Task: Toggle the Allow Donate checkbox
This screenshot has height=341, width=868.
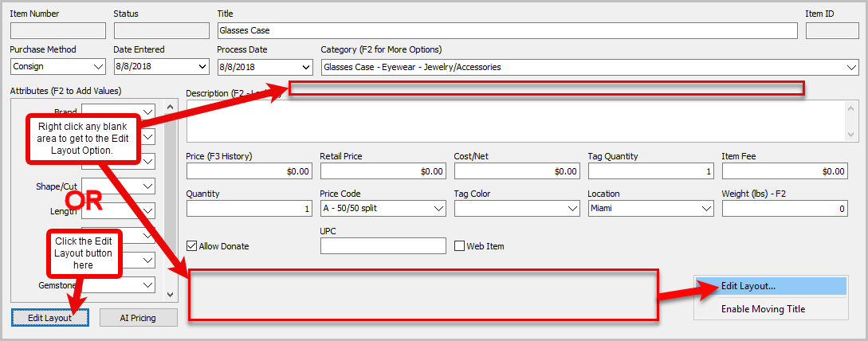Action: [x=192, y=245]
